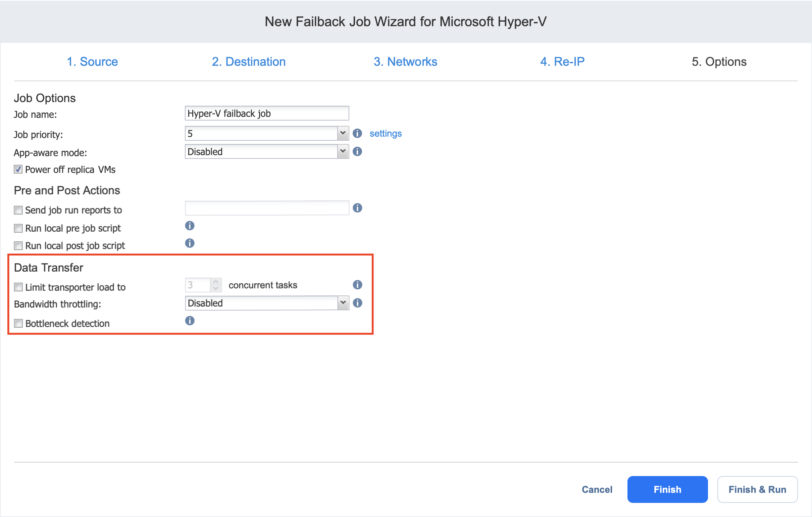Click the job run reports email field
This screenshot has width=812, height=517.
(x=267, y=208)
